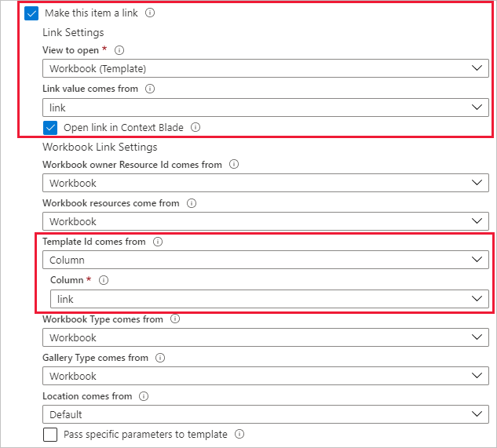Image resolution: width=497 pixels, height=448 pixels.
Task: Click info icon for Pass specific parameters to template
Action: (x=239, y=434)
